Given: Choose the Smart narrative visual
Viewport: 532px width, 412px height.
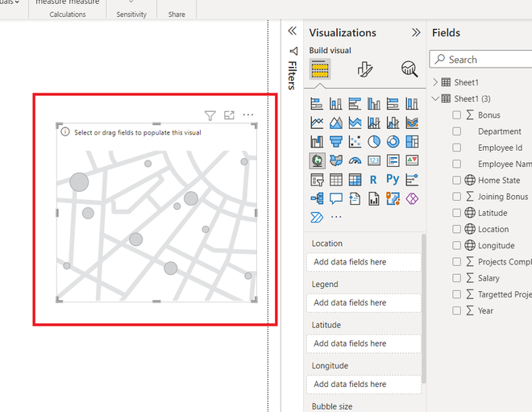Looking at the screenshot, I should (x=355, y=198).
